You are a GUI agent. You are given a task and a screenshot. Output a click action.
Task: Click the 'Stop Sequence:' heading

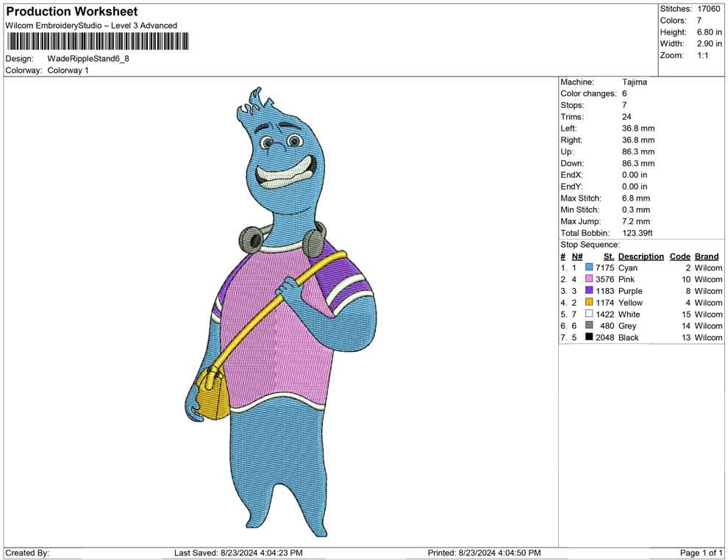pyautogui.click(x=590, y=245)
